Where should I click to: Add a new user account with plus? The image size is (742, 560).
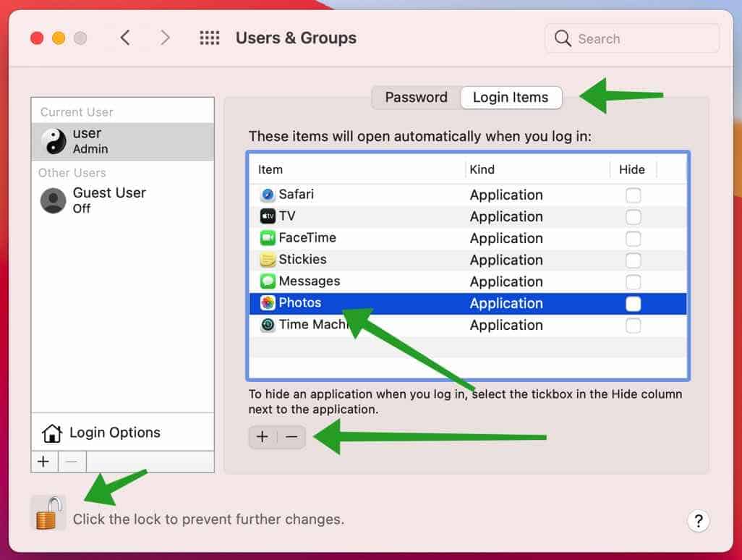tap(43, 462)
